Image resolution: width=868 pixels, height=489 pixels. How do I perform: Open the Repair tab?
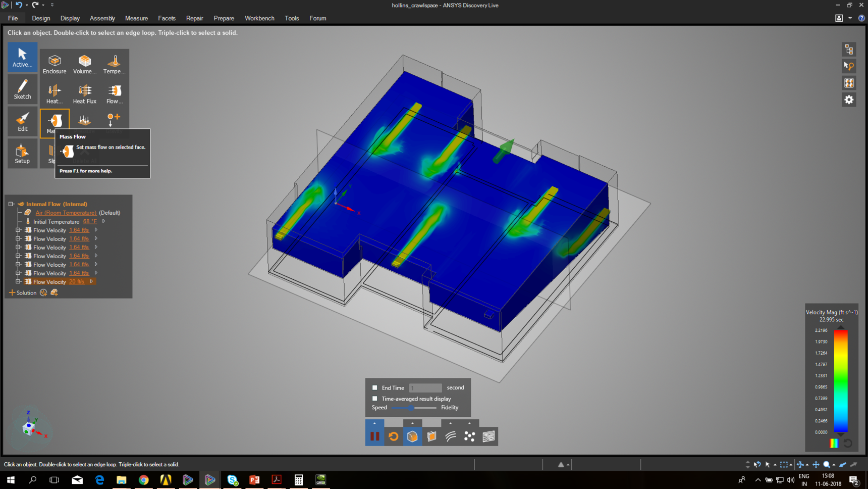pos(194,18)
